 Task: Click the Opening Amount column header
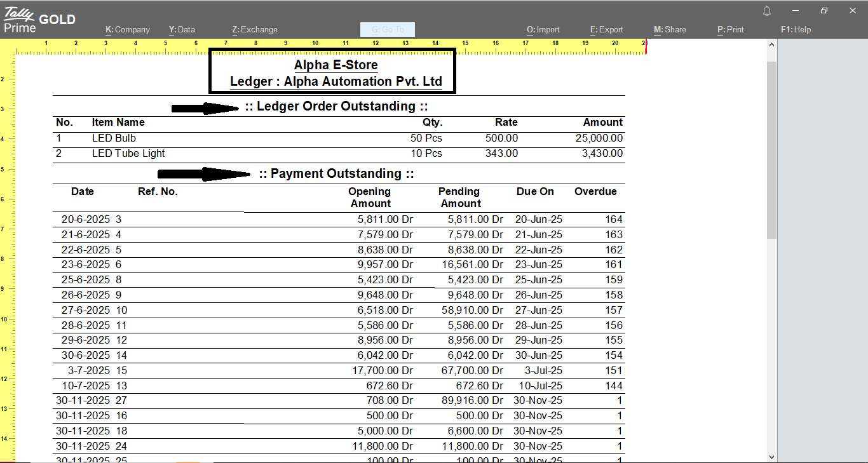[370, 198]
